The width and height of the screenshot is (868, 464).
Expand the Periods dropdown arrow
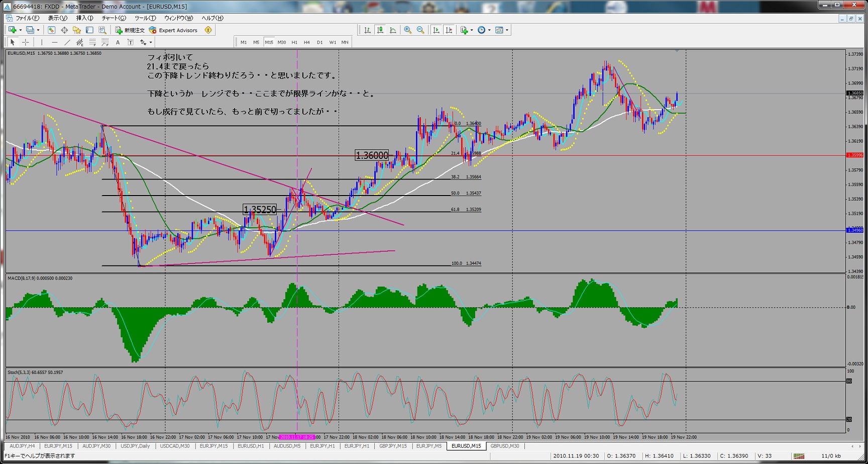489,30
